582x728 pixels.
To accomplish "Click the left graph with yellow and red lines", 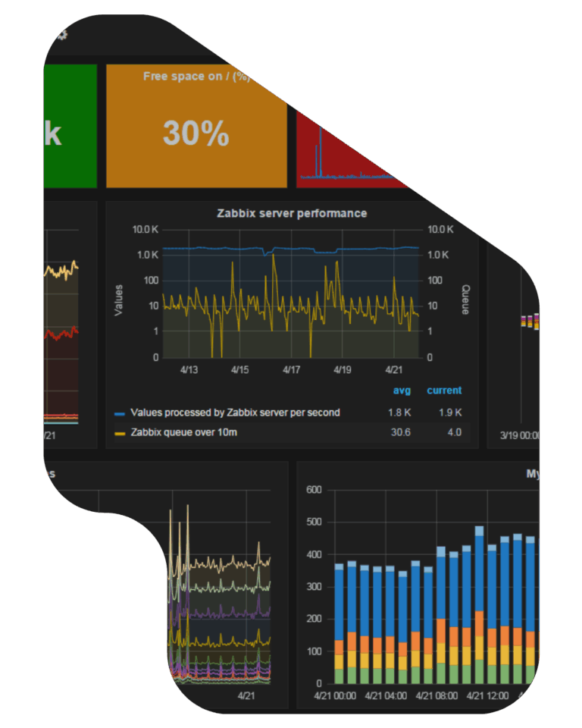I will [x=62, y=326].
